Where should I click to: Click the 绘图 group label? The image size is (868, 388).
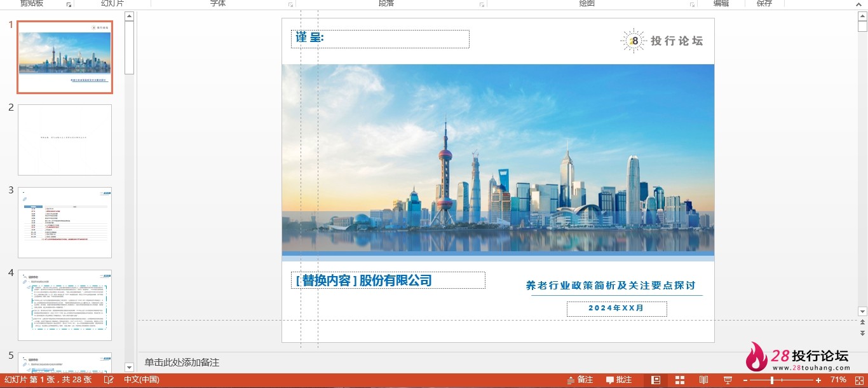click(587, 3)
